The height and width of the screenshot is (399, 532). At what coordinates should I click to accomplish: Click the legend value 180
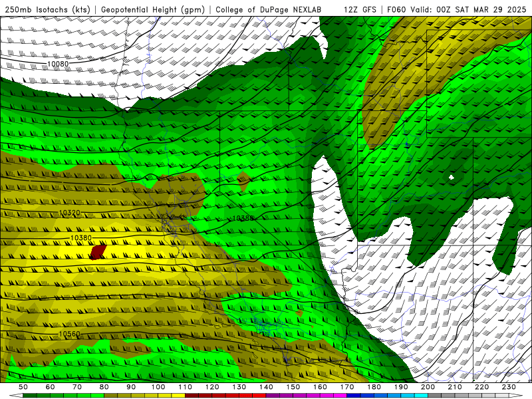click(x=374, y=387)
